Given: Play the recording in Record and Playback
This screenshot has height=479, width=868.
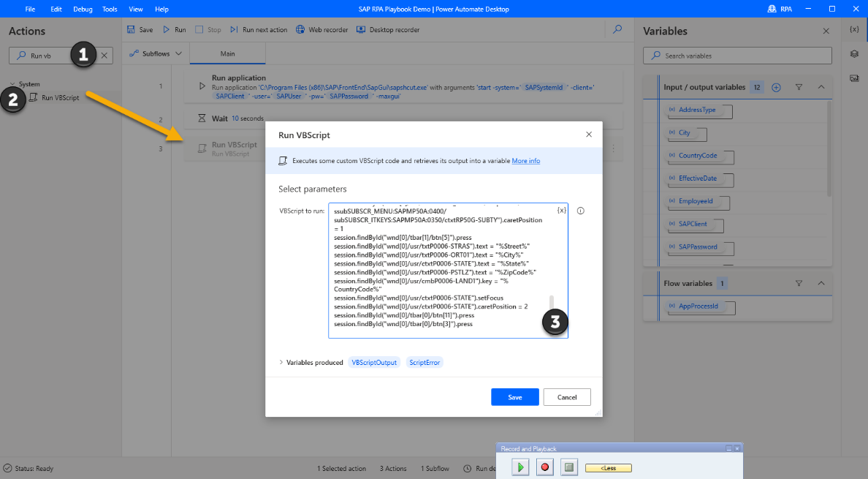Looking at the screenshot, I should [520, 467].
